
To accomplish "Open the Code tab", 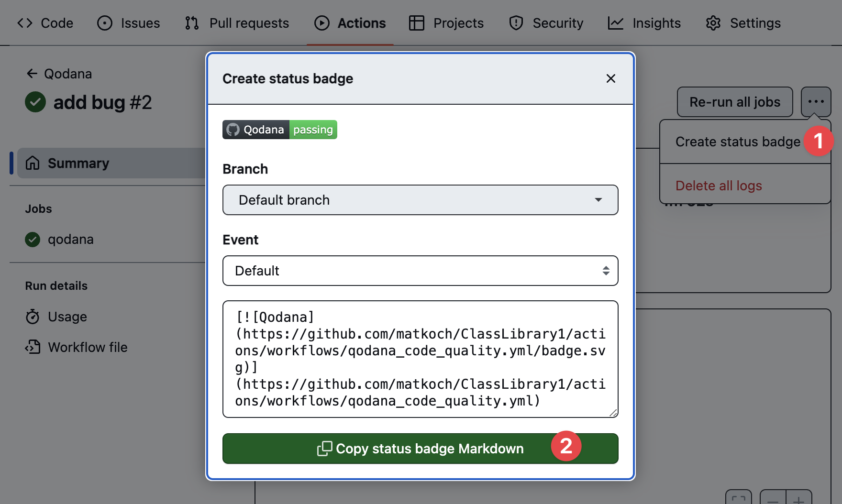I will (45, 23).
